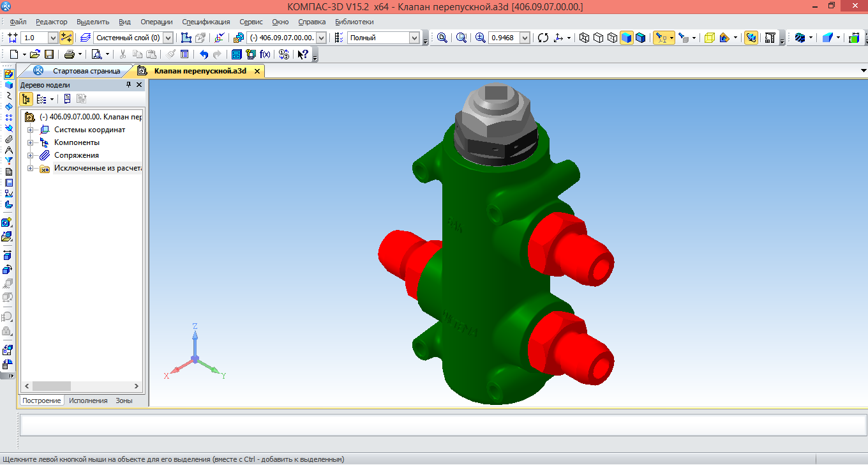Click the spatial curves tool in left sidebar
This screenshot has width=868, height=465.
pyautogui.click(x=8, y=95)
